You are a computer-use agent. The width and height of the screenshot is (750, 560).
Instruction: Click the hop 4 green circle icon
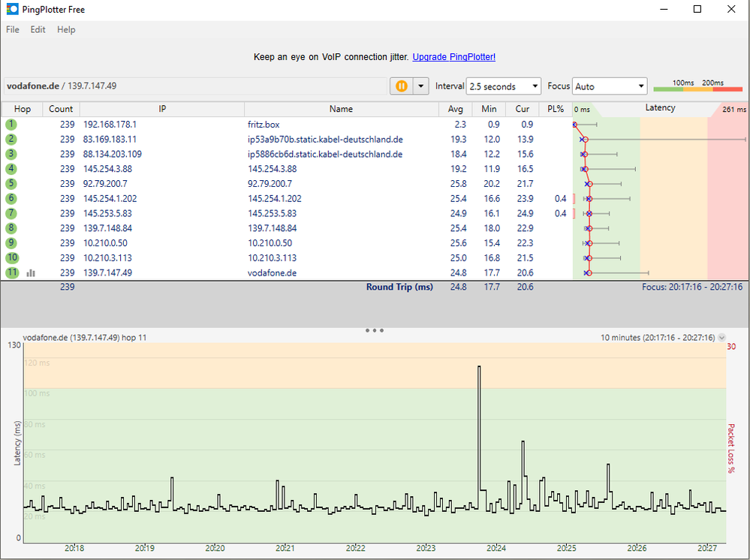pos(12,169)
